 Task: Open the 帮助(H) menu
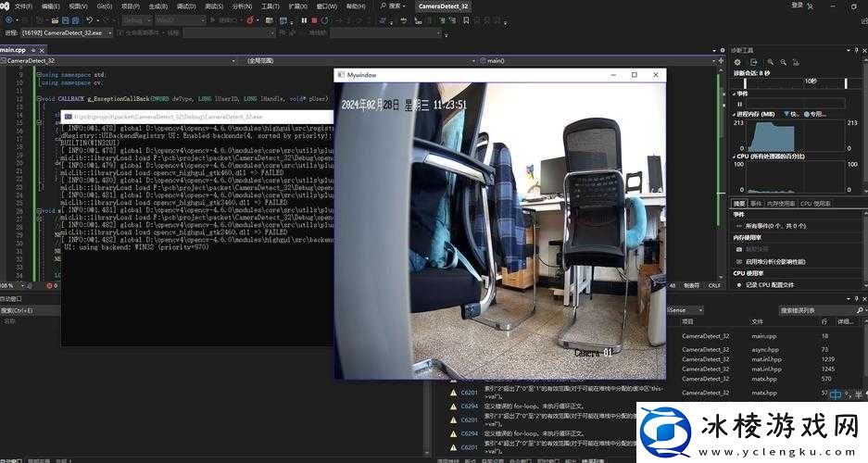[356, 6]
